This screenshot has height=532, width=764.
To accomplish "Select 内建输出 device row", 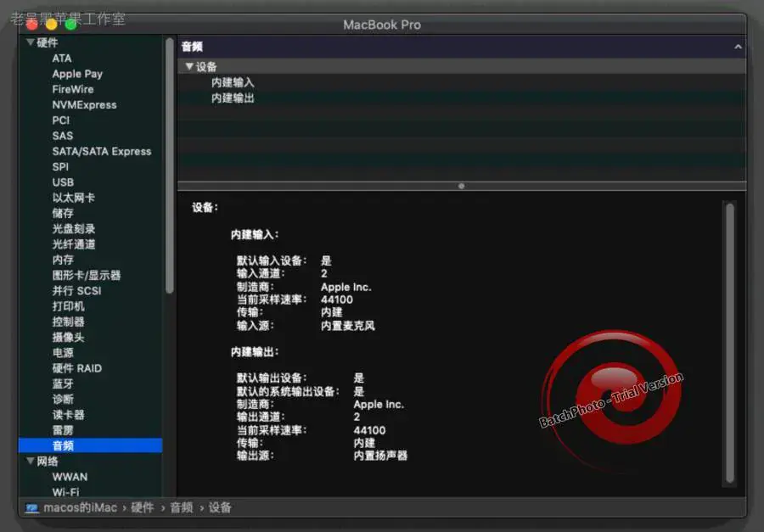I will [x=462, y=98].
